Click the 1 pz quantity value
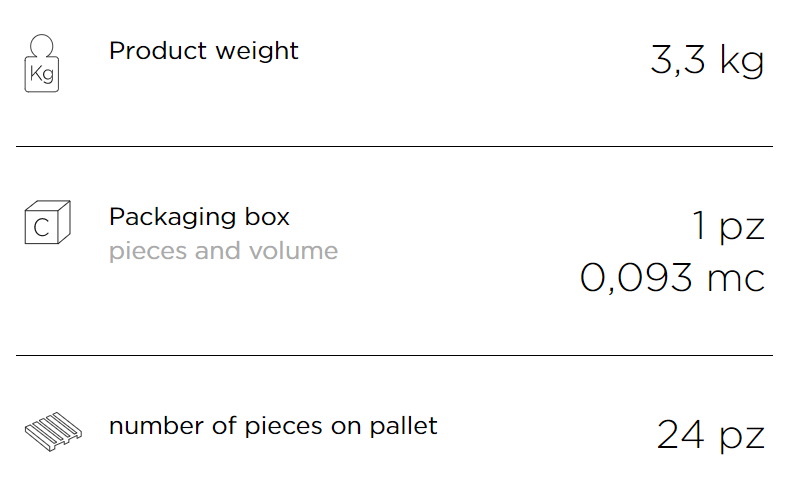This screenshot has width=795, height=499. coord(728,226)
